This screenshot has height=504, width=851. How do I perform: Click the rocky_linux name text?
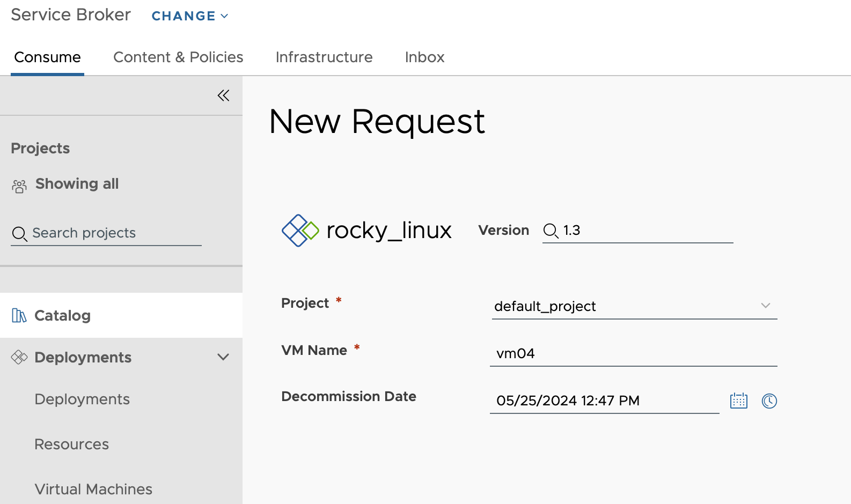pos(389,231)
